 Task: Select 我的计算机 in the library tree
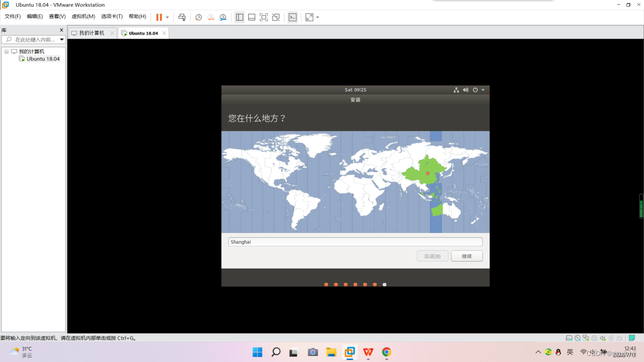32,52
